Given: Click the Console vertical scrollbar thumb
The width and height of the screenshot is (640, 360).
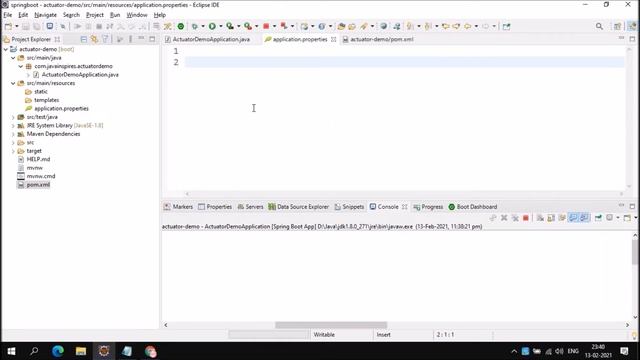Looking at the screenshot, I should (x=635, y=252).
